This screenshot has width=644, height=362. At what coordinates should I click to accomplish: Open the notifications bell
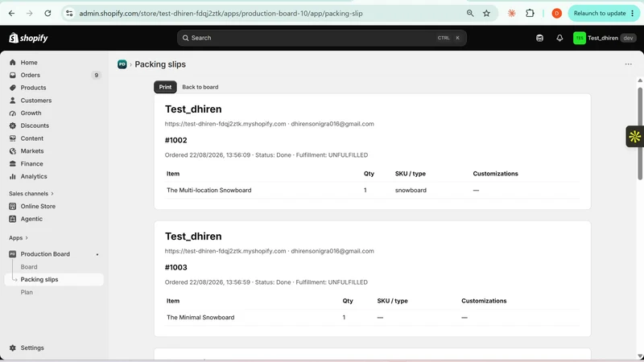[559, 38]
